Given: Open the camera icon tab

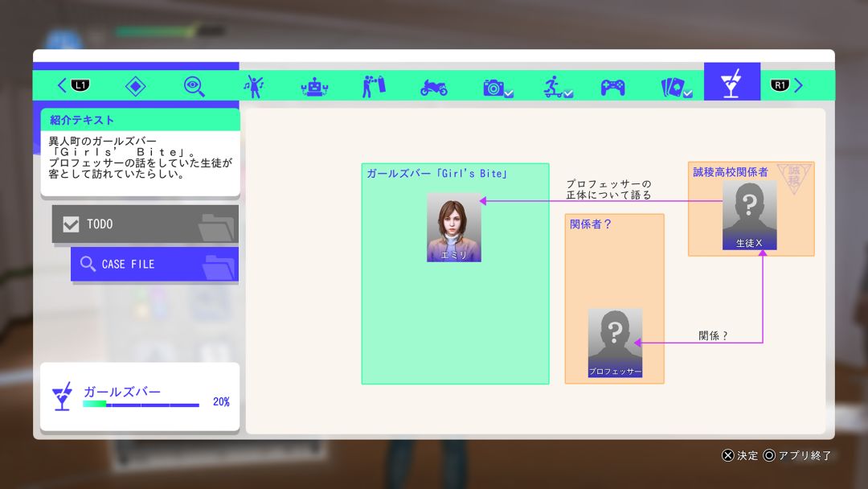Looking at the screenshot, I should coord(497,88).
